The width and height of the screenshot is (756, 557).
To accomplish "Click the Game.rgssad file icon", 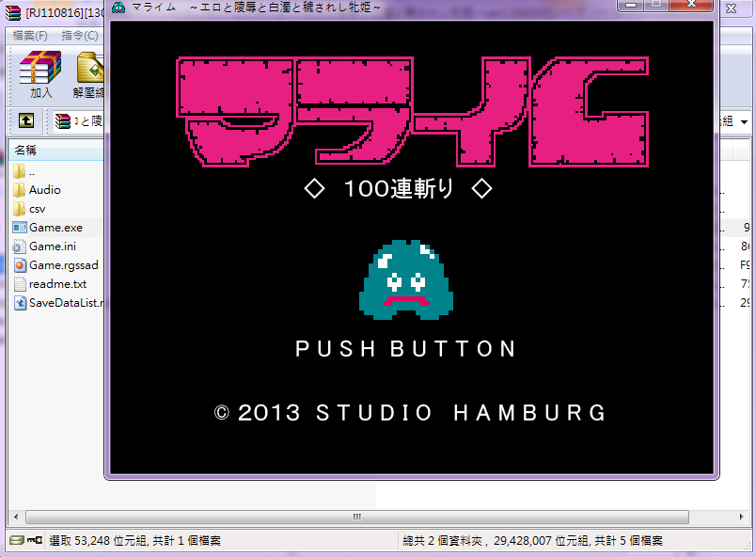I will coord(20,265).
